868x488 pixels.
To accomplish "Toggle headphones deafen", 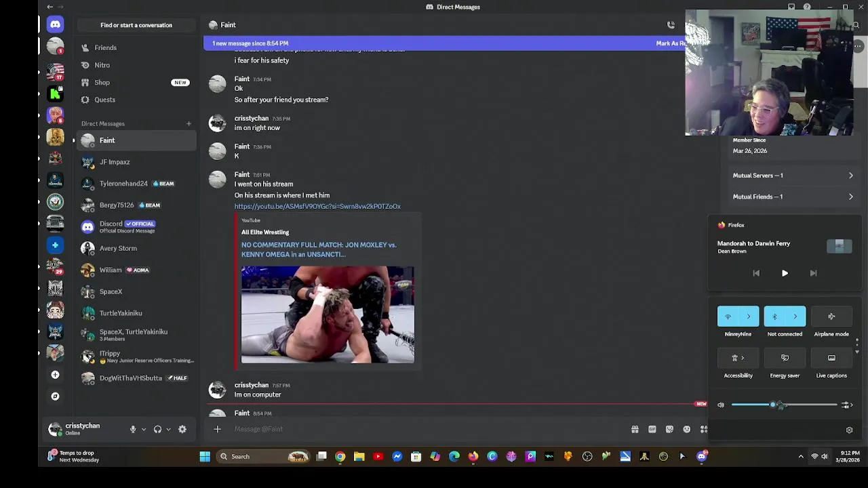I will point(157,429).
